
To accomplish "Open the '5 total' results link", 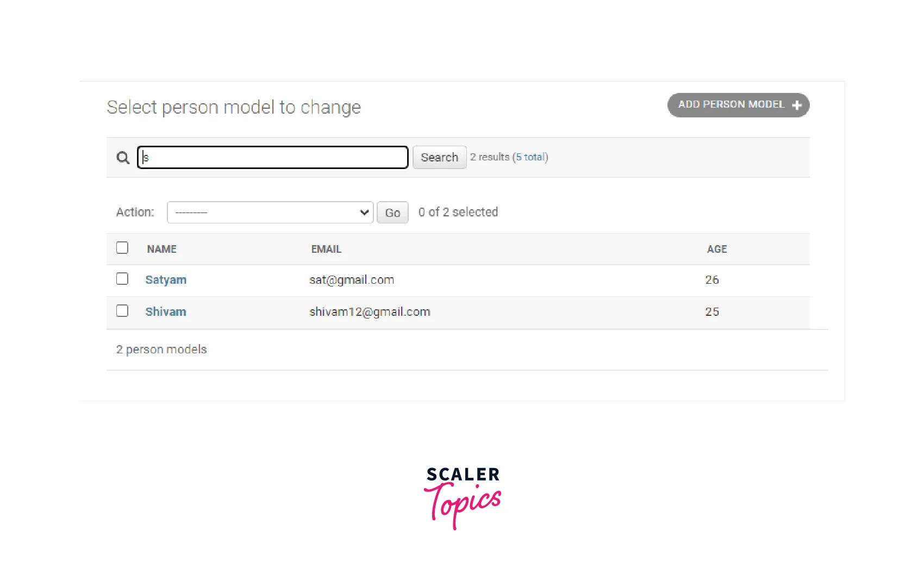I will [x=530, y=157].
